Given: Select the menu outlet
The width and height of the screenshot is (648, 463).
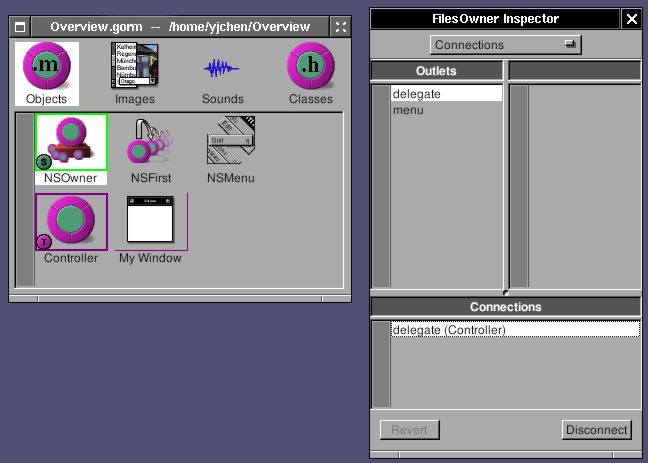Looking at the screenshot, I should coord(446,110).
